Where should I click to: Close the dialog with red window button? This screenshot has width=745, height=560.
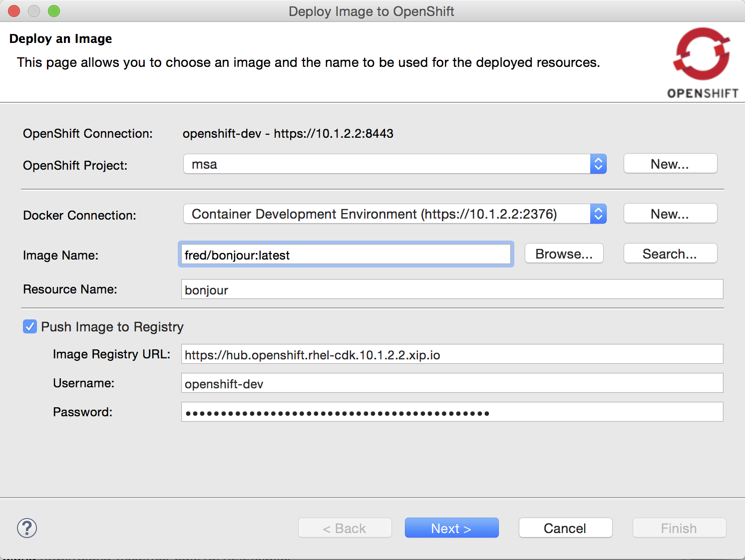point(14,11)
